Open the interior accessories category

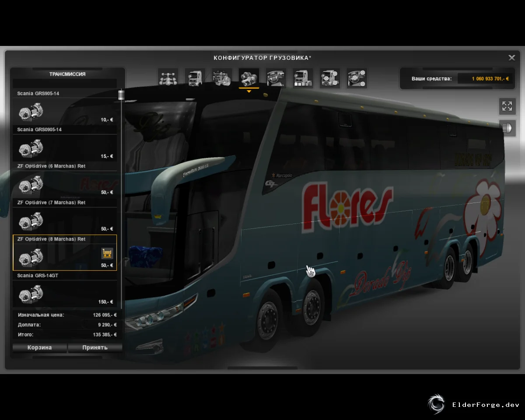pos(357,78)
